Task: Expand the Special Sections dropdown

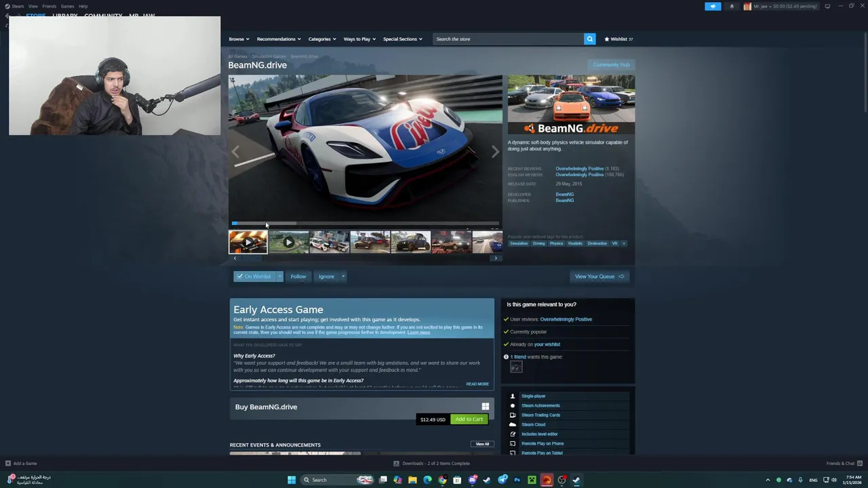Action: tap(403, 39)
